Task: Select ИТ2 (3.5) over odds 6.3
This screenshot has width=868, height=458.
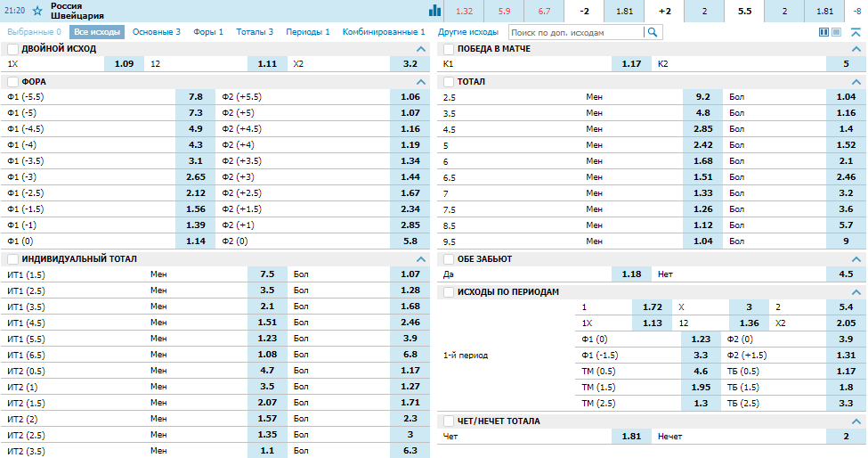Action: [x=410, y=451]
